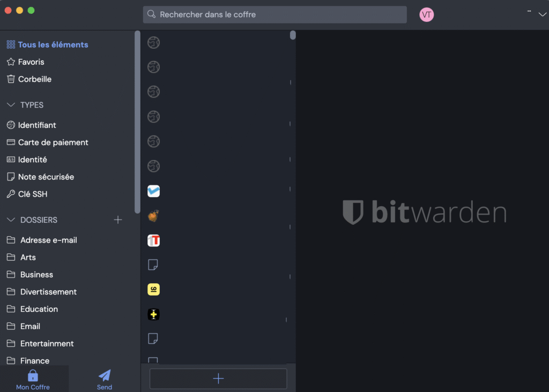Screen dimensions: 549x392
Task: Click the sidebar vertical scrollbar
Action: pos(137,122)
